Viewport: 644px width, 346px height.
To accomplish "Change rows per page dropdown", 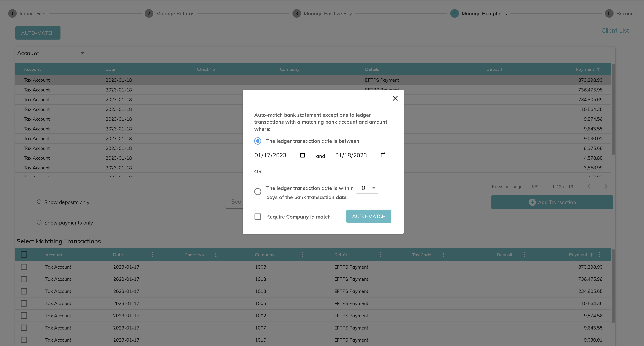I will (x=534, y=187).
